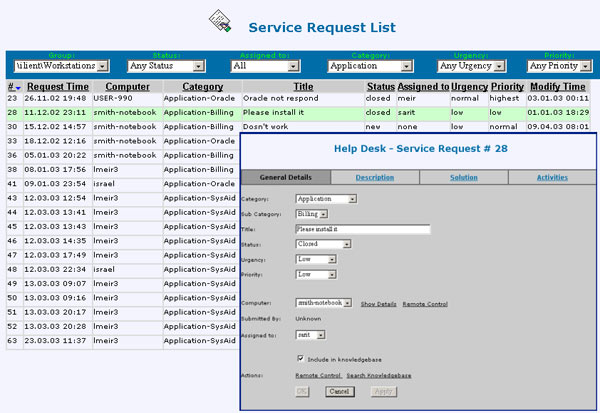The image size is (600, 413).
Task: Switch to the Description tab
Action: [374, 177]
